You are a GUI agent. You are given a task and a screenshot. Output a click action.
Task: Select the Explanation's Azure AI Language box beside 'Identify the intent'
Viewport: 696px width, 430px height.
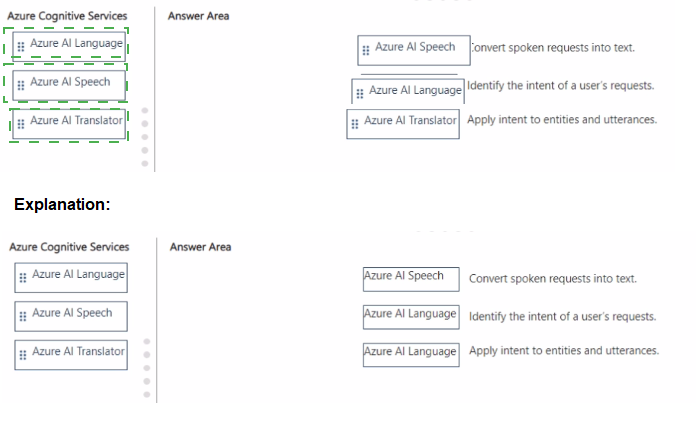pyautogui.click(x=411, y=317)
